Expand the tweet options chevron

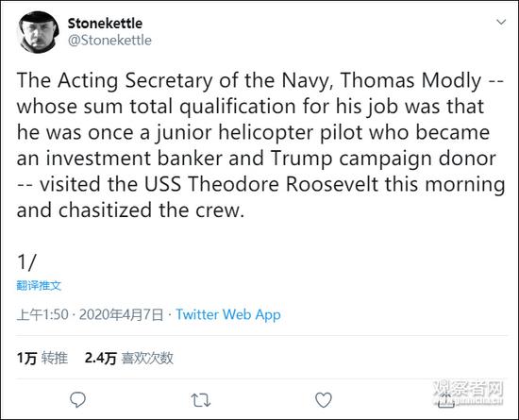point(501,22)
